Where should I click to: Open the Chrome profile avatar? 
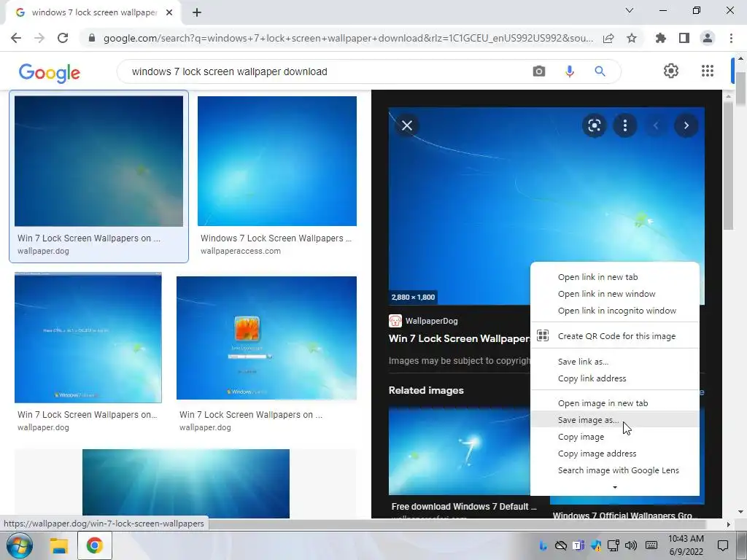coord(708,38)
